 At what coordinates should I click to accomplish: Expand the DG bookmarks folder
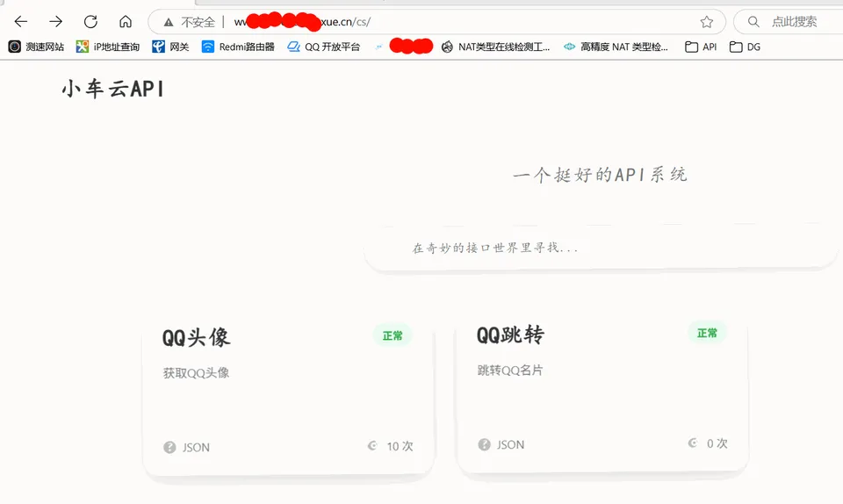745,47
